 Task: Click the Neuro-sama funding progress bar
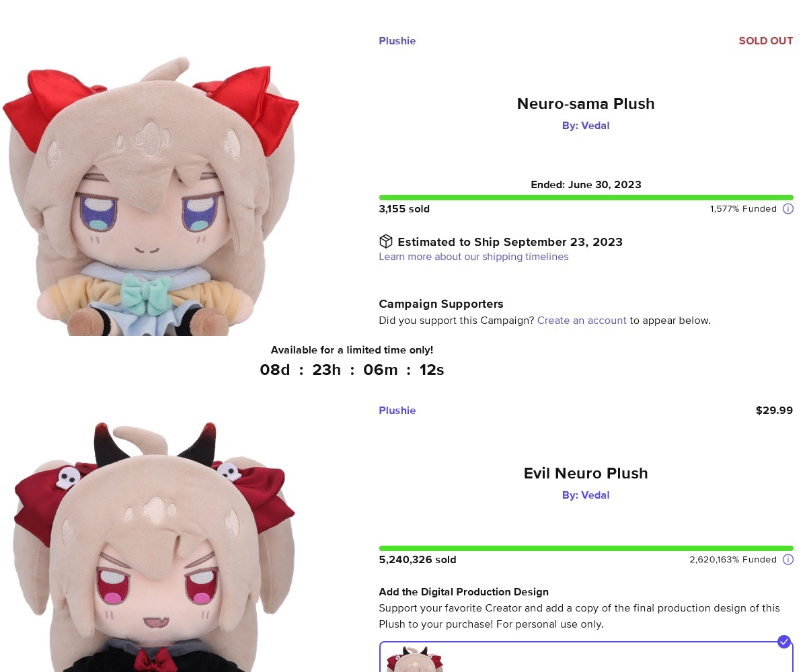(586, 198)
